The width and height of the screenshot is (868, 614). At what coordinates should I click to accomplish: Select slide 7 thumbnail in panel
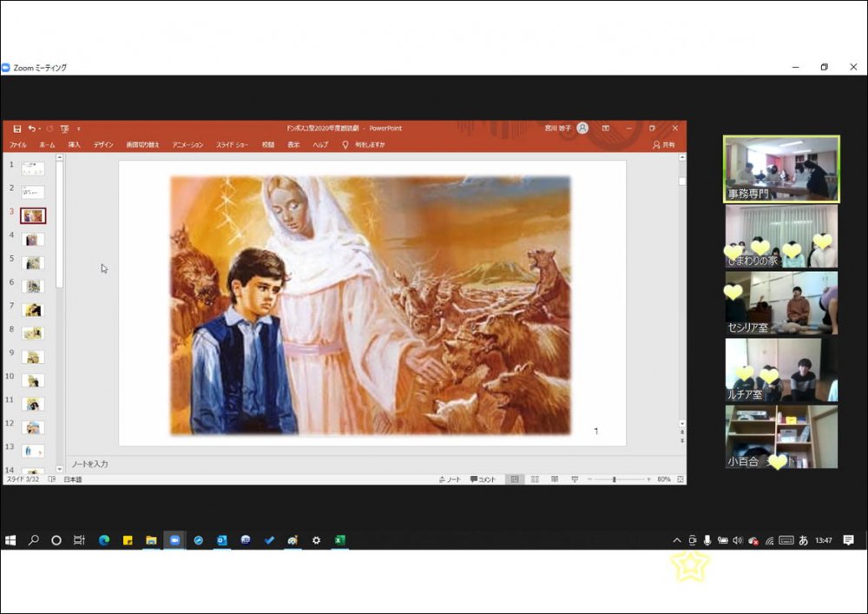point(33,310)
